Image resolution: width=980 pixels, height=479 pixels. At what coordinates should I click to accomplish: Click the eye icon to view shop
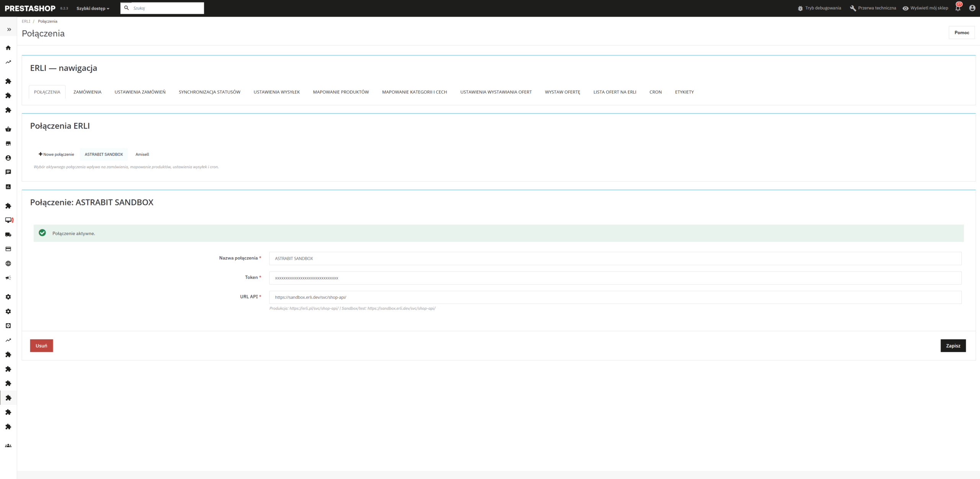coord(905,8)
